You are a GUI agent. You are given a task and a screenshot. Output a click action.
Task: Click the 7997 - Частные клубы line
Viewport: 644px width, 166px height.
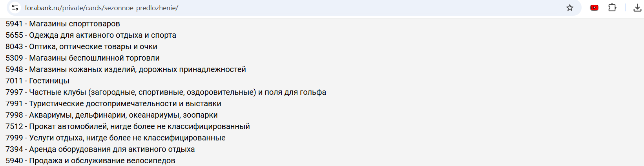166,92
